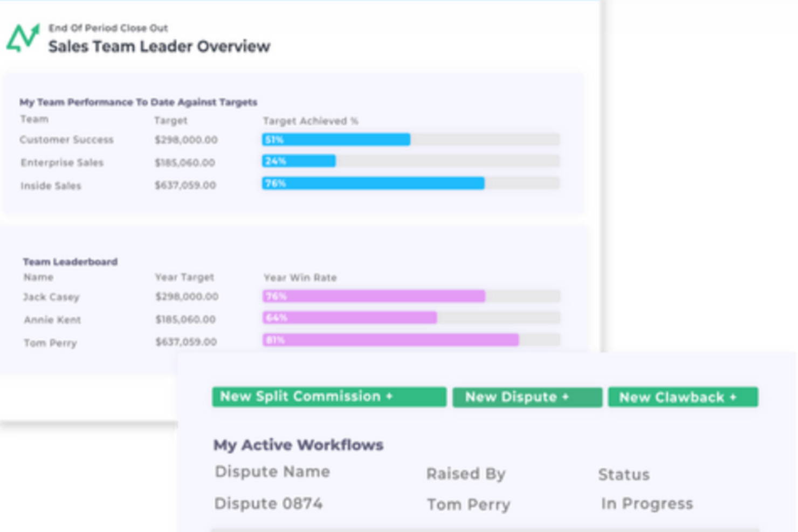This screenshot has width=798, height=532.
Task: Click the New Dispute + button
Action: click(527, 397)
